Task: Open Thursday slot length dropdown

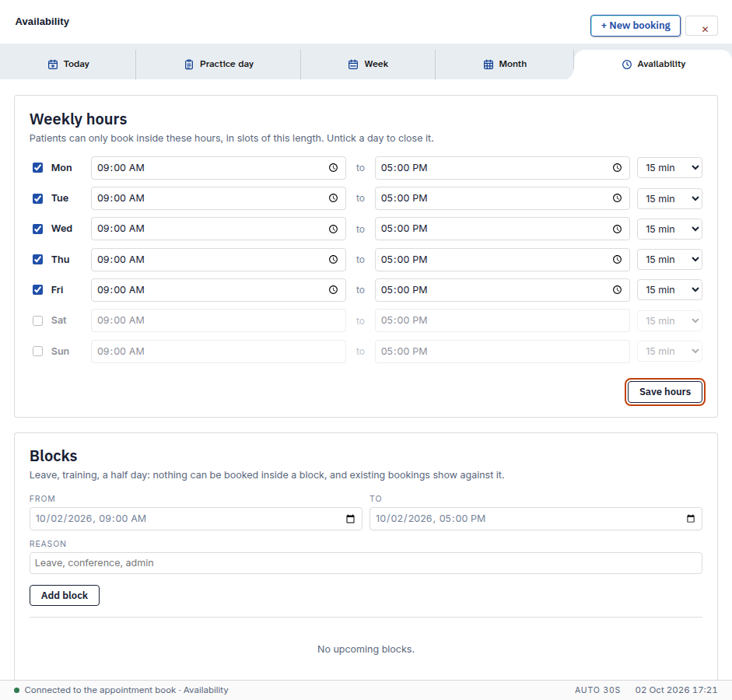Action: [670, 260]
